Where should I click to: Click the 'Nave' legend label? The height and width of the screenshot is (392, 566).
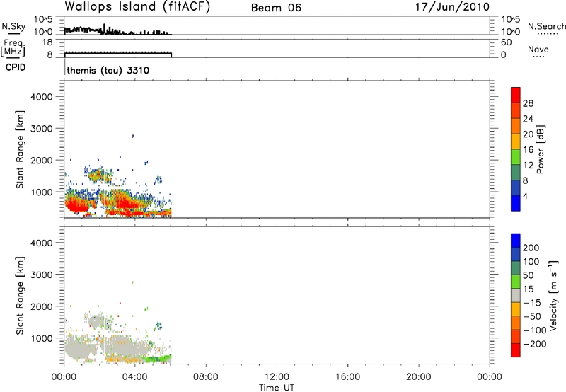click(x=538, y=49)
